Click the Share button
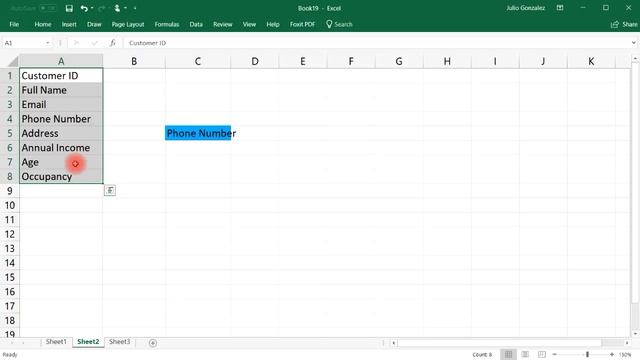The image size is (640, 360). 624,24
